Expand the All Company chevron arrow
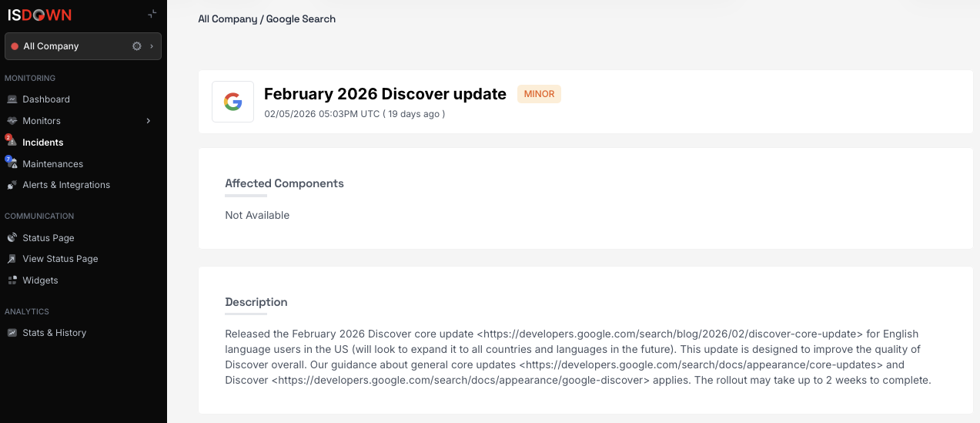The width and height of the screenshot is (980, 423). tap(152, 46)
